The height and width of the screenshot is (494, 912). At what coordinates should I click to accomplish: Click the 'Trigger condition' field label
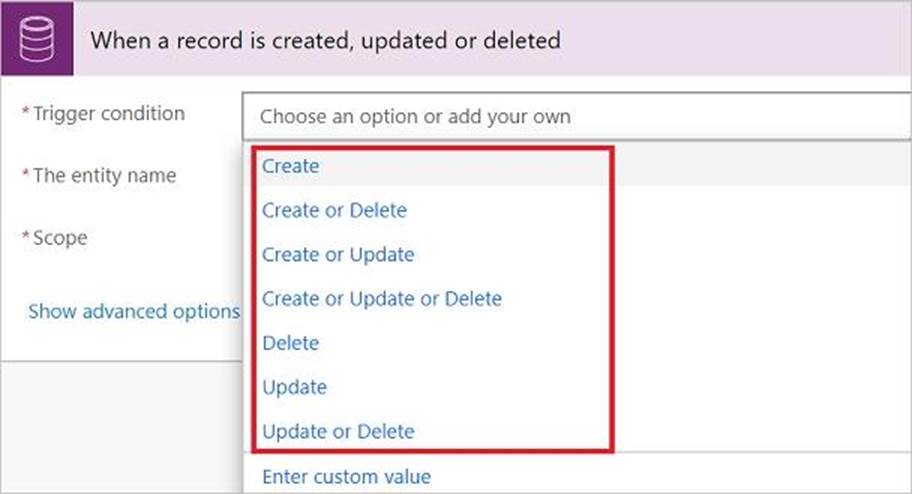[x=109, y=114]
